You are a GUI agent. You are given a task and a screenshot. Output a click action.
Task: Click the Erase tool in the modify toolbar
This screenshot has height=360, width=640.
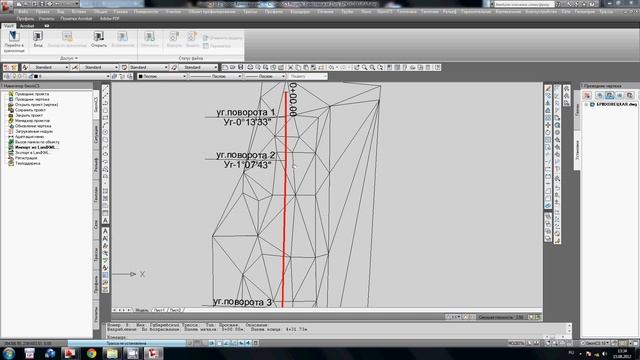point(548,89)
